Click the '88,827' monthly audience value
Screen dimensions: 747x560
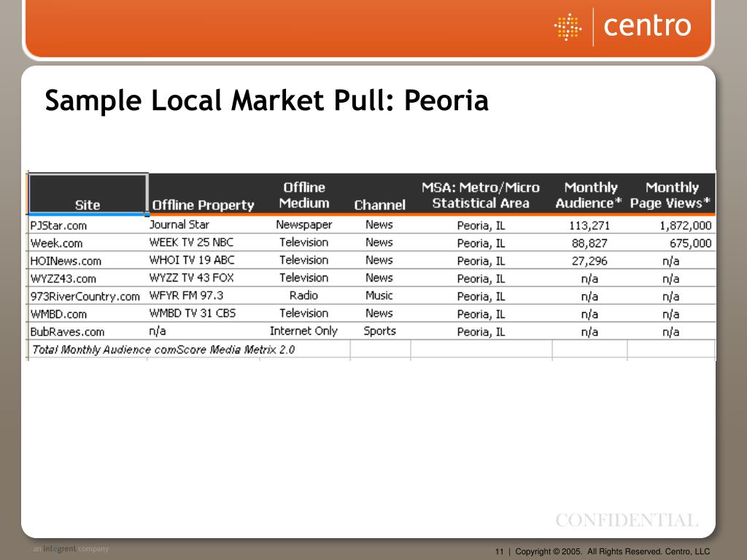(x=589, y=244)
